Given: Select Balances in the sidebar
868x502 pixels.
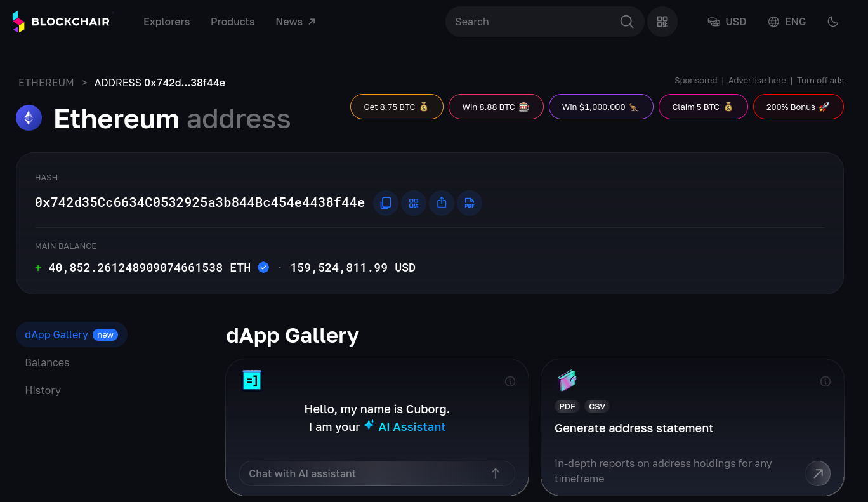Looking at the screenshot, I should 47,362.
